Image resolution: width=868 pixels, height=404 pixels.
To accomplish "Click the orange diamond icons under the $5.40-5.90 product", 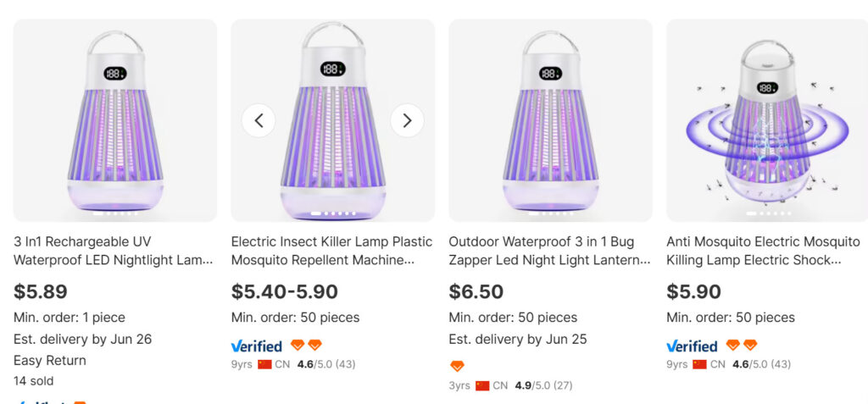I will pos(306,346).
